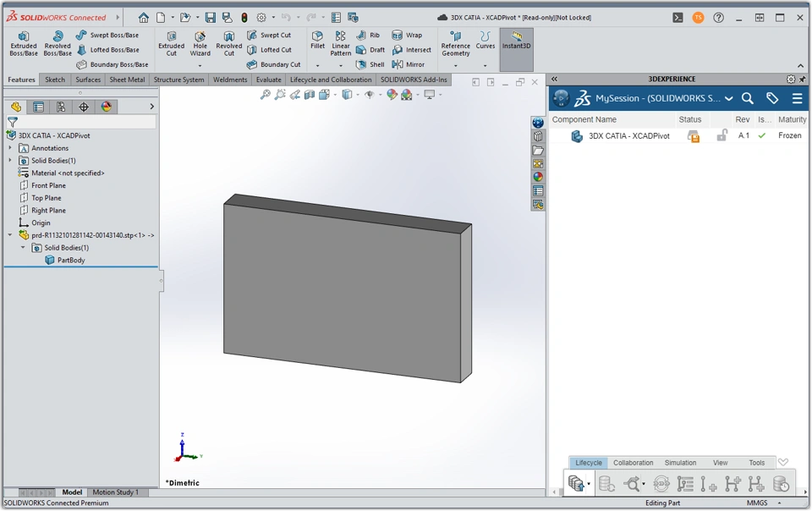
Task: Select the 3DX CATIA - XCADPivot component row
Action: (x=678, y=135)
